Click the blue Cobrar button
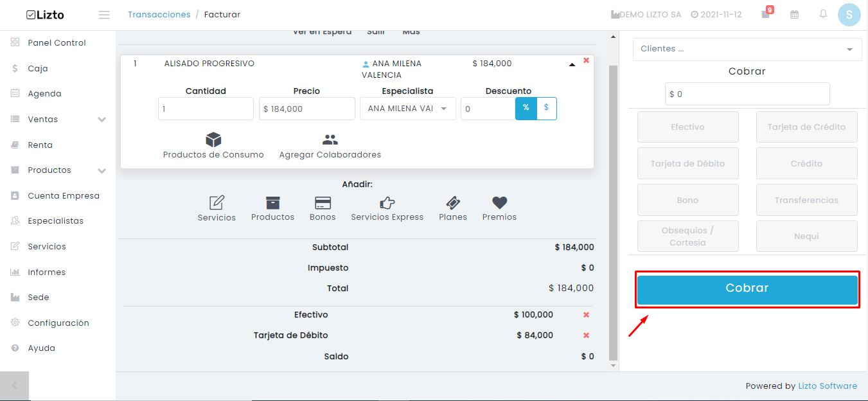This screenshot has height=401, width=868. pos(747,289)
